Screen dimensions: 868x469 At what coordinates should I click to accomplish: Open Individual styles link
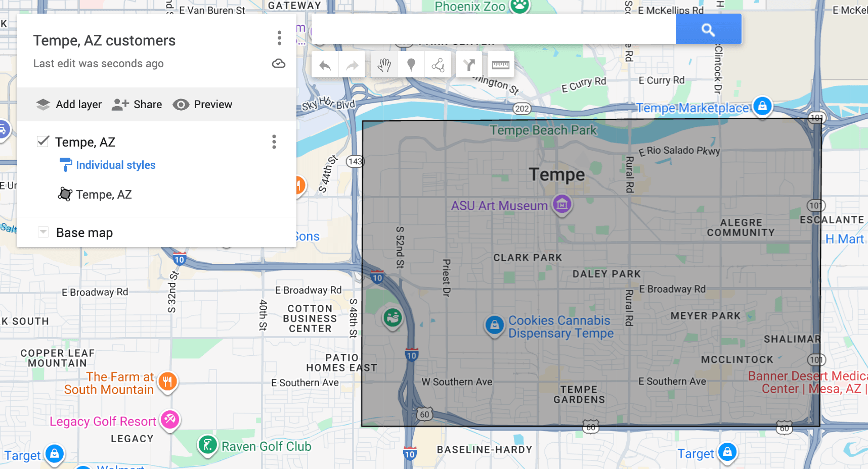(116, 165)
